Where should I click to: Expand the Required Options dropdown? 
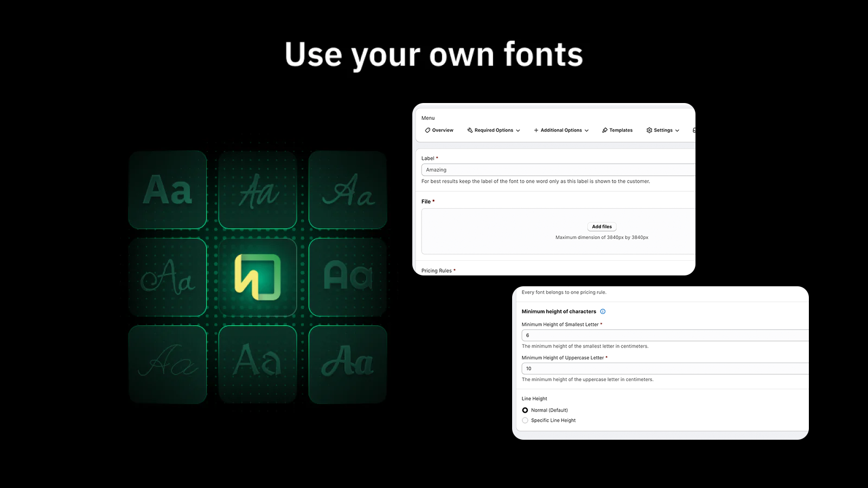pyautogui.click(x=494, y=131)
